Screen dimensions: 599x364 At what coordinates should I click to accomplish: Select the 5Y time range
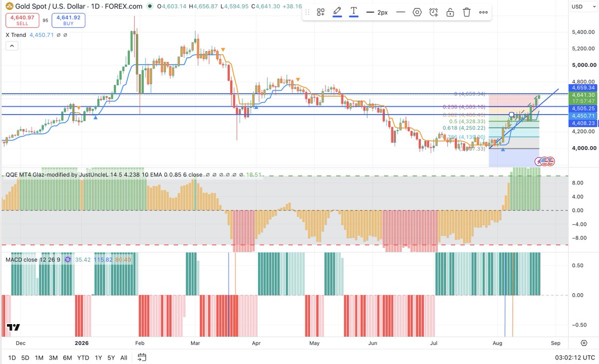(x=111, y=358)
